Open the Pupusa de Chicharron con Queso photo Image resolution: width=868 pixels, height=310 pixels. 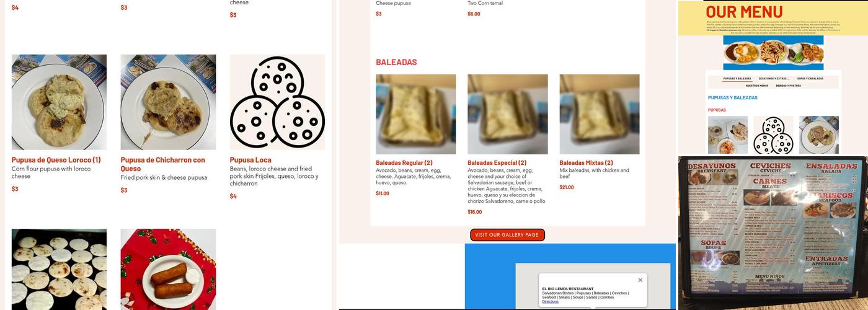168,102
